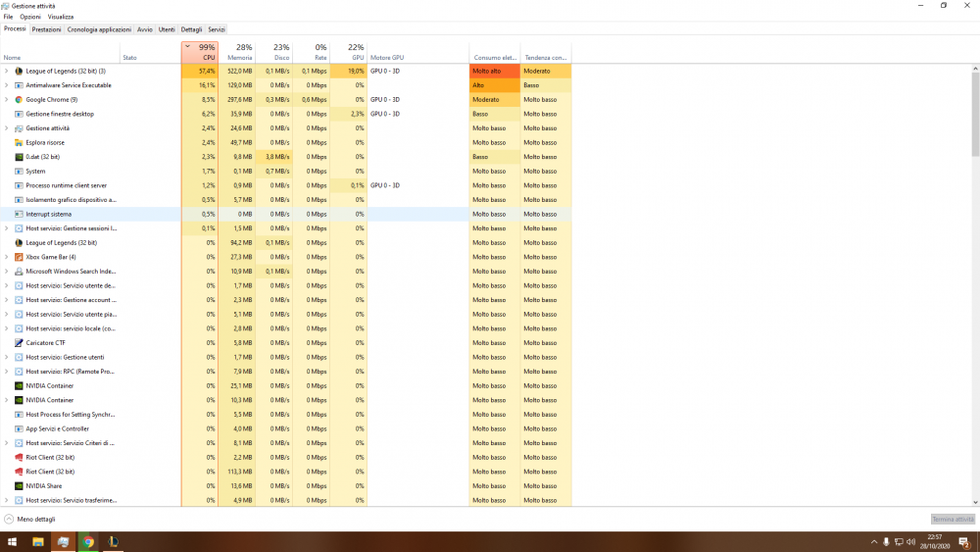This screenshot has height=552, width=980.
Task: Switch to the Utenti tab
Action: point(167,29)
